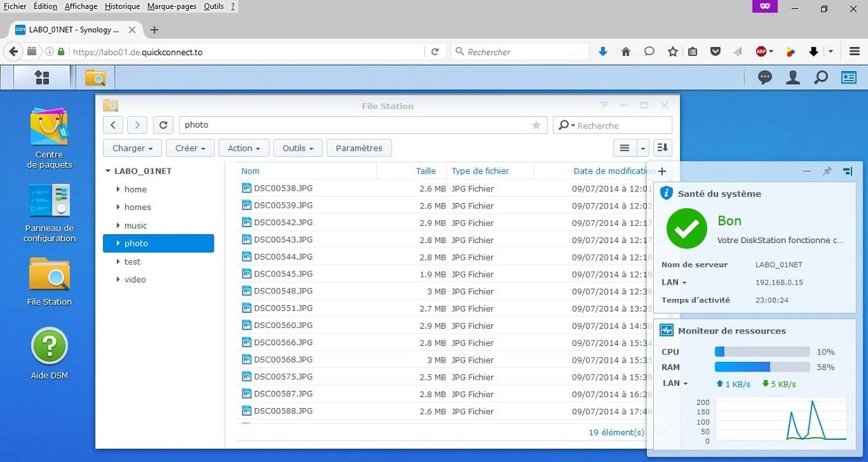Sort by Type de fichier column
The image size is (868, 462).
click(x=480, y=171)
